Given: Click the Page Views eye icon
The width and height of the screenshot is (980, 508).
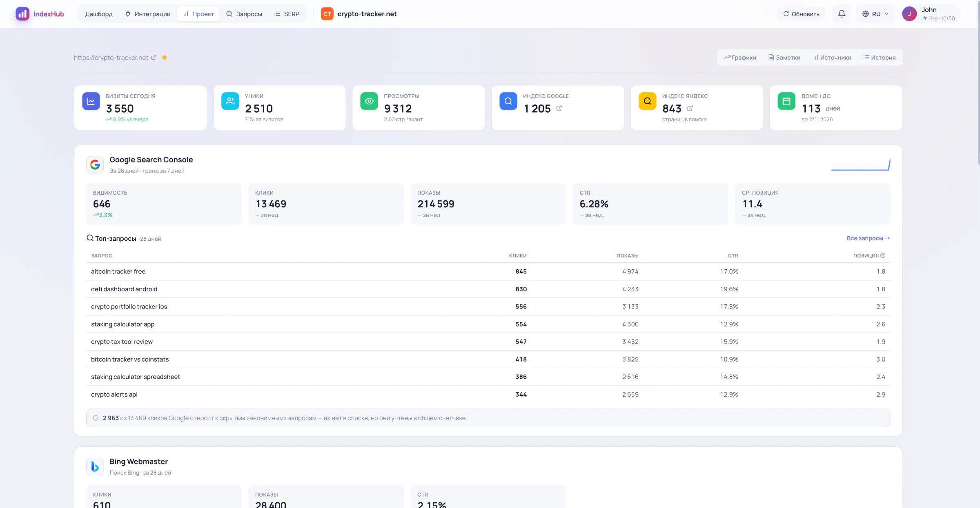Looking at the screenshot, I should (369, 101).
